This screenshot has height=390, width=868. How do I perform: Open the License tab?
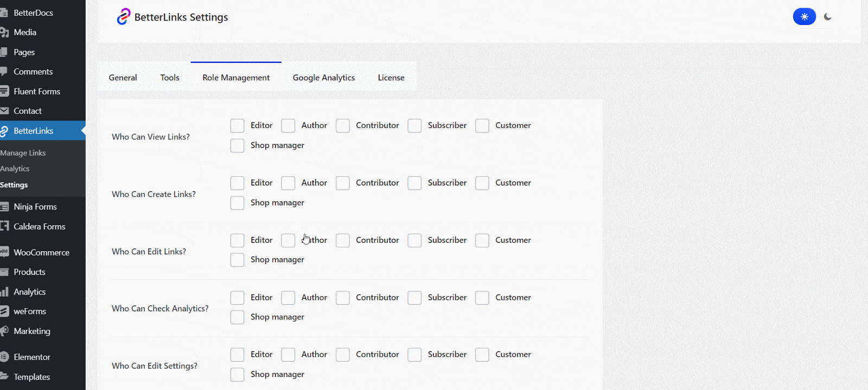tap(391, 78)
